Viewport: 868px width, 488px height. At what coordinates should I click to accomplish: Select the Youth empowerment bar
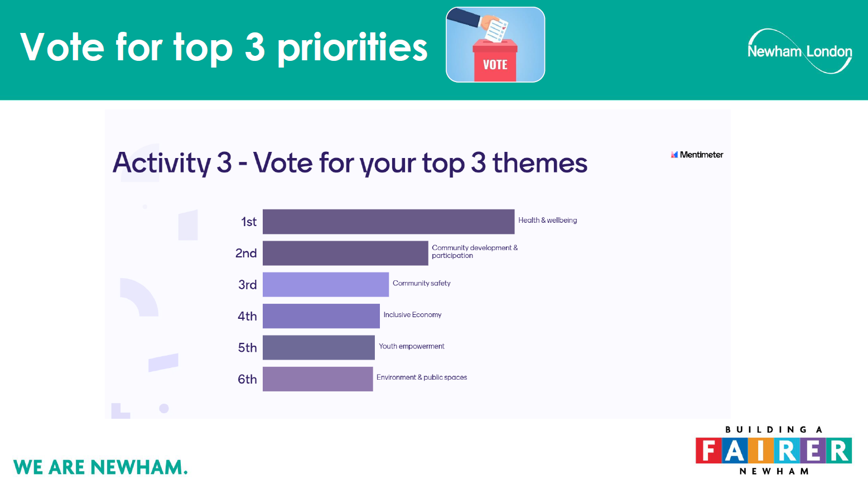[319, 347]
